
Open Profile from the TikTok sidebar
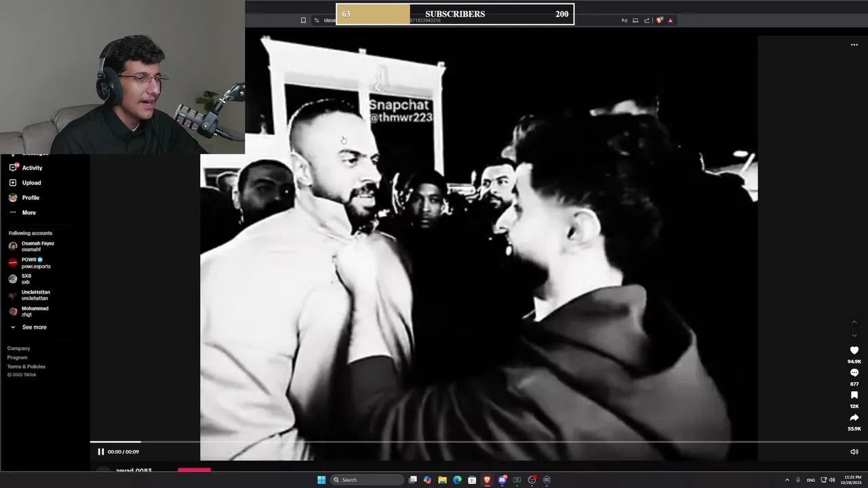(24, 197)
